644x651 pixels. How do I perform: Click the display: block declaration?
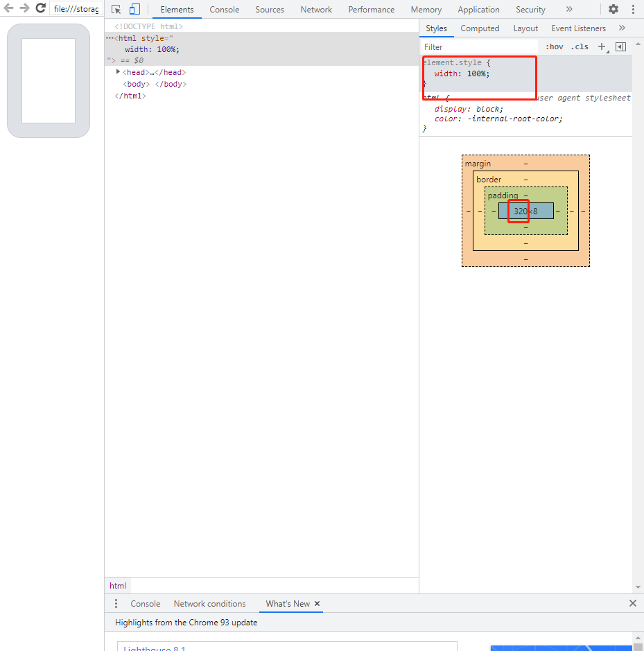pyautogui.click(x=469, y=109)
